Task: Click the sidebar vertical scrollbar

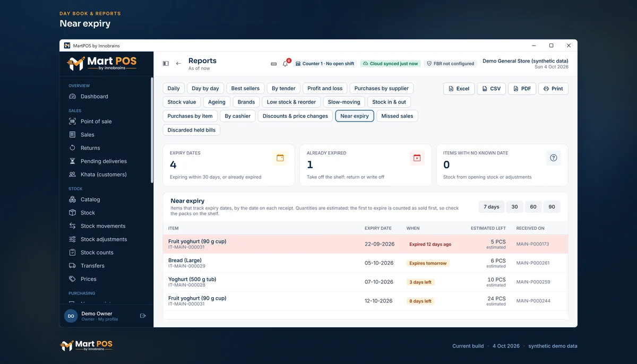Action: [152, 131]
